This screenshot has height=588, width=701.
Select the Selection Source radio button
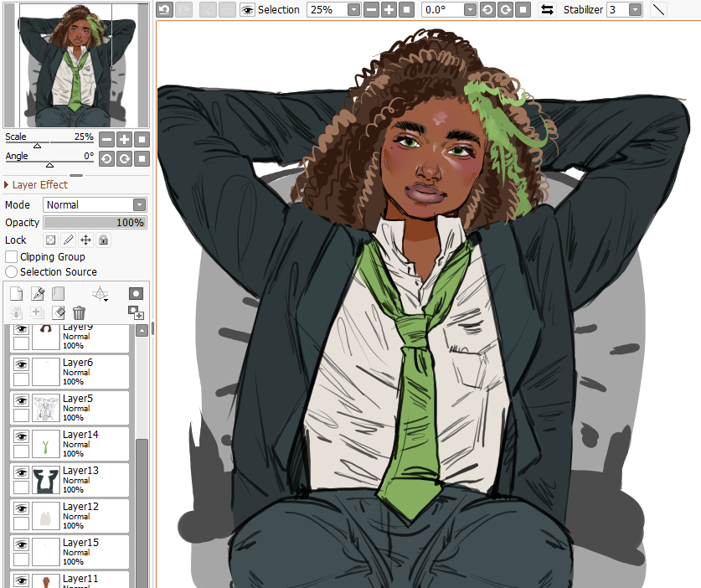pyautogui.click(x=11, y=272)
